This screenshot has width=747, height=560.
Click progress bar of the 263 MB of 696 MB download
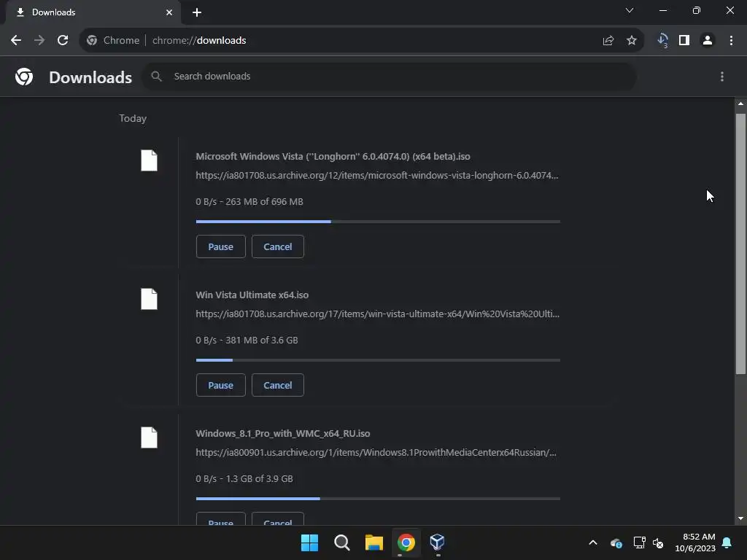(378, 222)
